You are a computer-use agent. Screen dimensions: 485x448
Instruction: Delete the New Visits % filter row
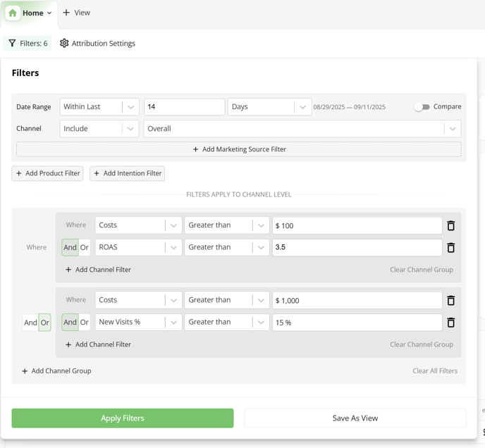[x=451, y=323]
